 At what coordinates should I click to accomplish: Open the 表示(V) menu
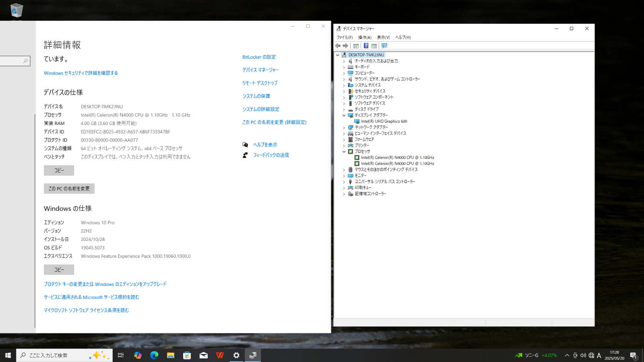pos(383,37)
